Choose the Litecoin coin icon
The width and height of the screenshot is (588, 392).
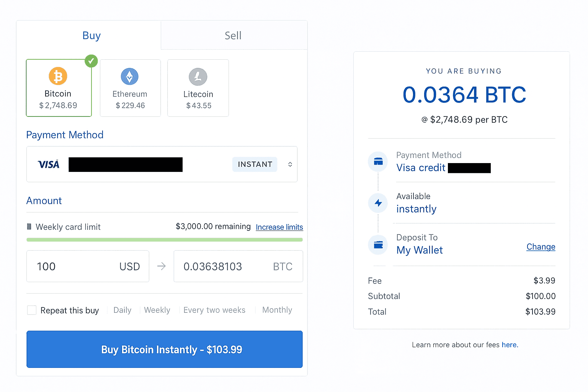click(x=198, y=77)
